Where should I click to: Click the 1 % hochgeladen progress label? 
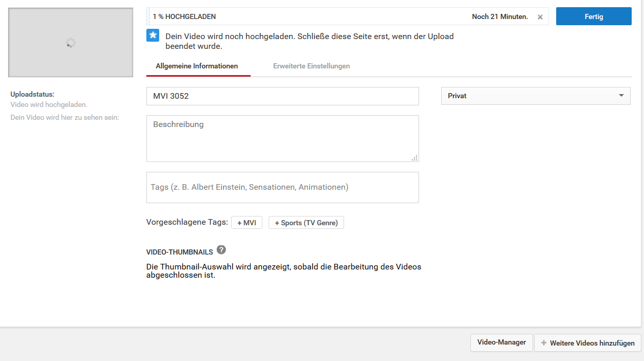184,16
